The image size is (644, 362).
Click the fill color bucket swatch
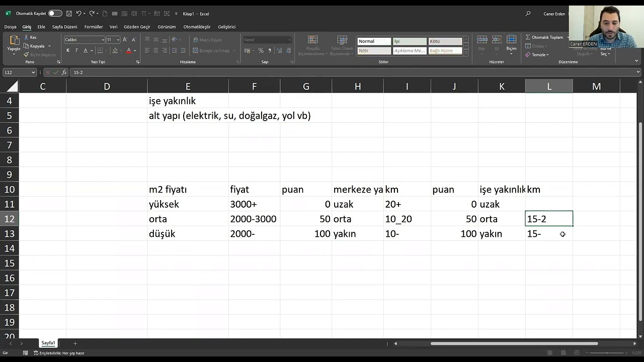pyautogui.click(x=115, y=50)
